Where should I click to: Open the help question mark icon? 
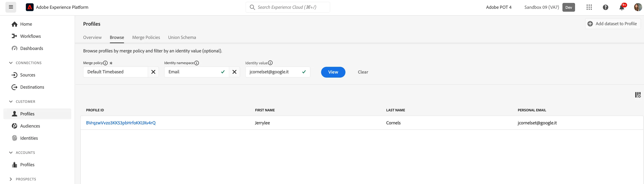(x=605, y=7)
